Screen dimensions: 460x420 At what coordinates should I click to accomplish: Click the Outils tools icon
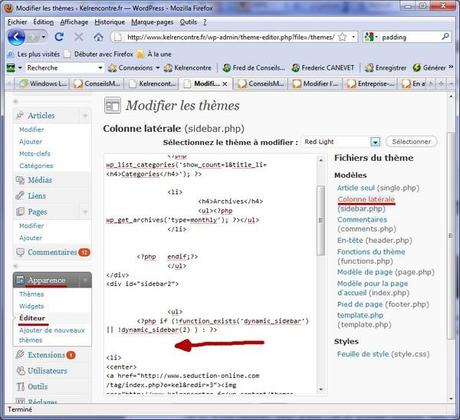21,386
